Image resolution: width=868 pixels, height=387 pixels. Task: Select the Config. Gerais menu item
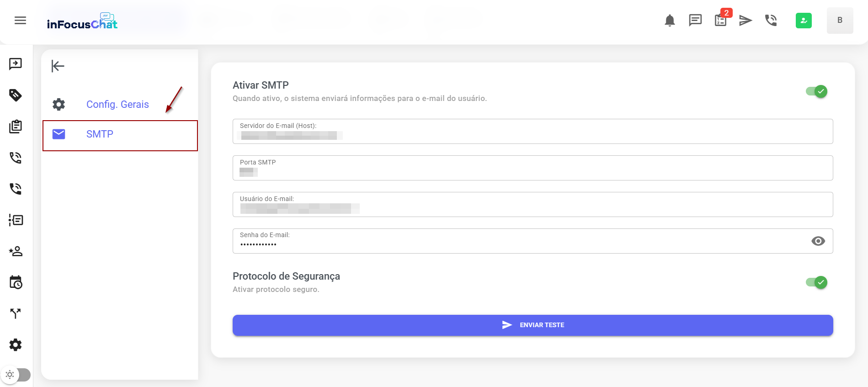click(x=117, y=105)
